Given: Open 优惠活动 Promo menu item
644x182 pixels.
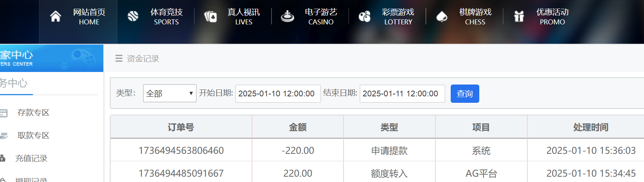Looking at the screenshot, I should point(552,17).
